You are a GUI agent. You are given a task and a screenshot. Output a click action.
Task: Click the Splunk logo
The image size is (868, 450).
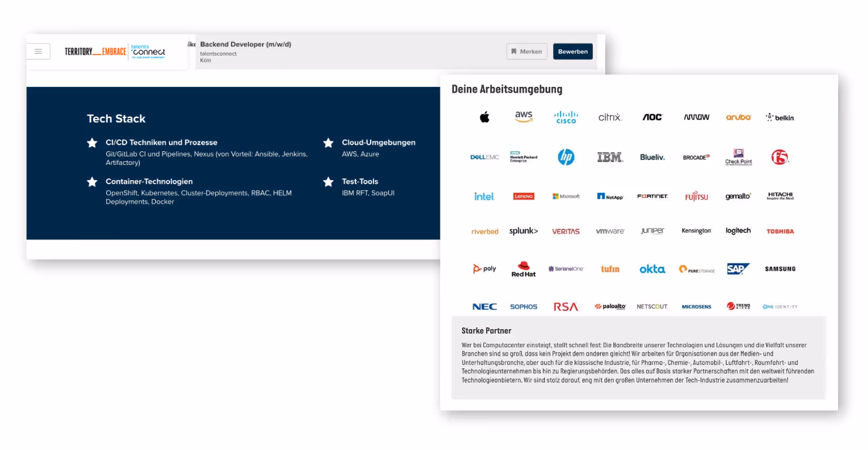tap(524, 231)
